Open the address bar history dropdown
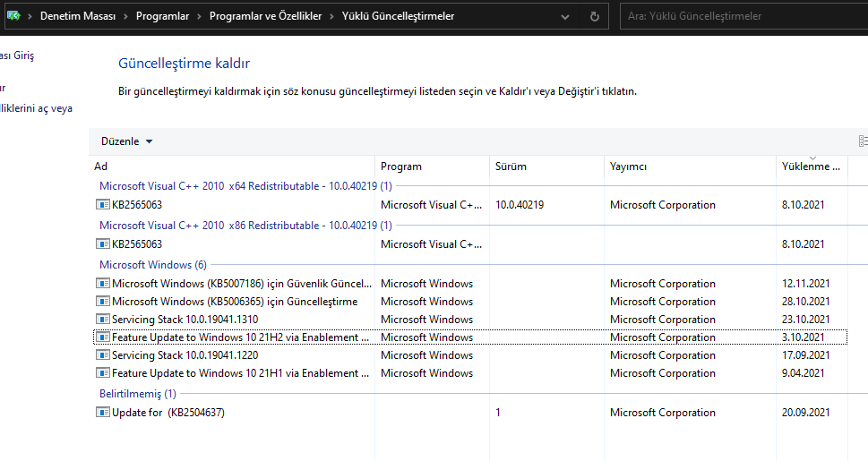Viewport: 868px width, 461px height. coord(565,17)
